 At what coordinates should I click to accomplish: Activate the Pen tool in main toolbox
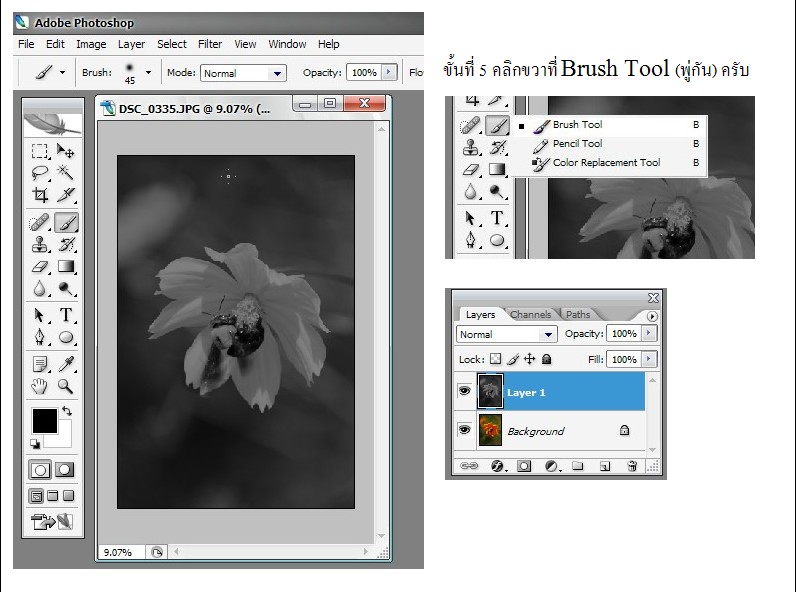coord(40,337)
